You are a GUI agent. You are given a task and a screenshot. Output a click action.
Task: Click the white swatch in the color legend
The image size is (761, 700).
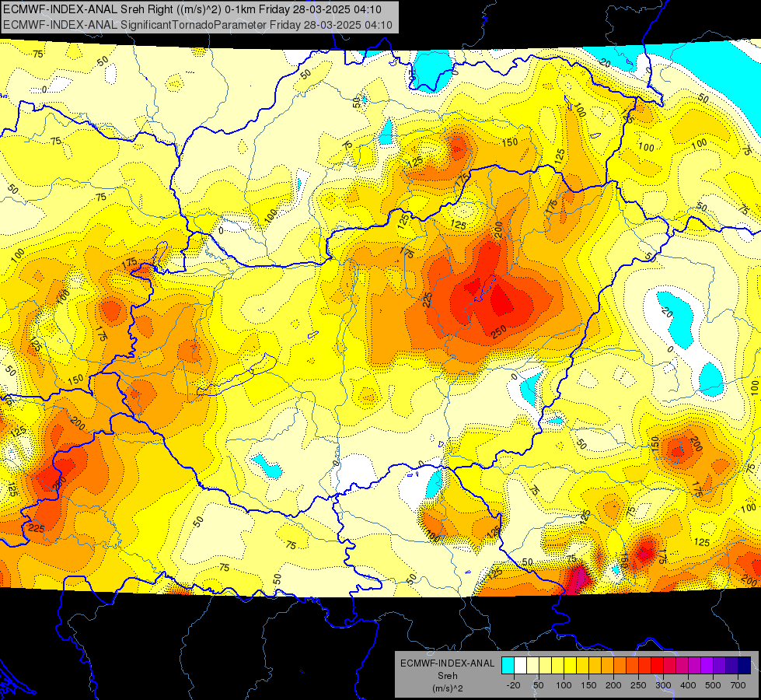(x=520, y=666)
